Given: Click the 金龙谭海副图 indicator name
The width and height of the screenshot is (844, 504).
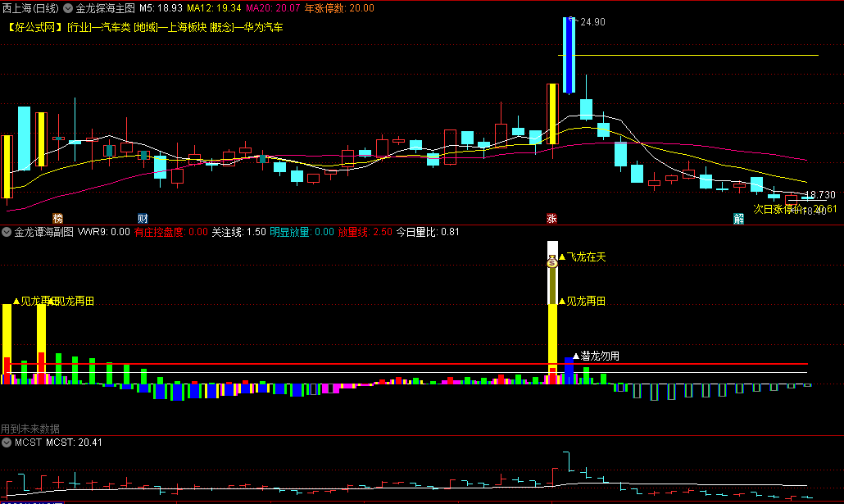Looking at the screenshot, I should point(43,232).
